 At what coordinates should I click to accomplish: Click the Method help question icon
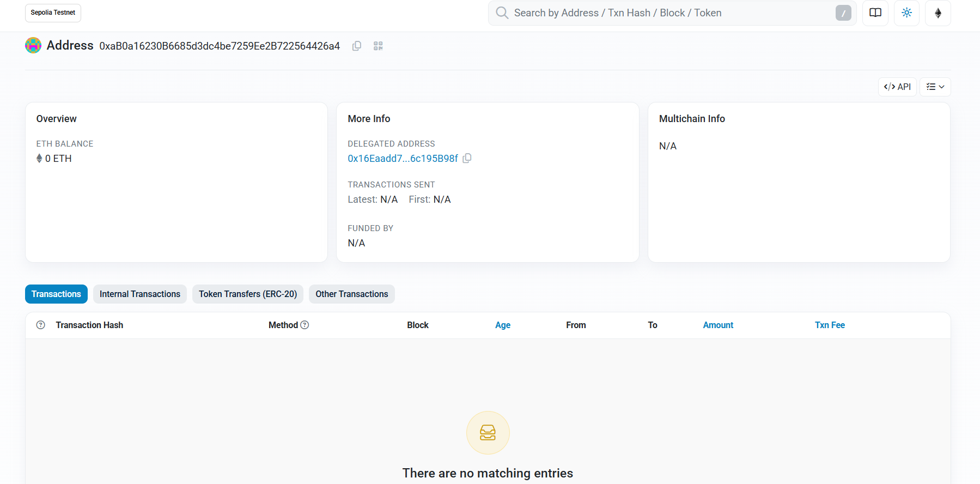[305, 325]
